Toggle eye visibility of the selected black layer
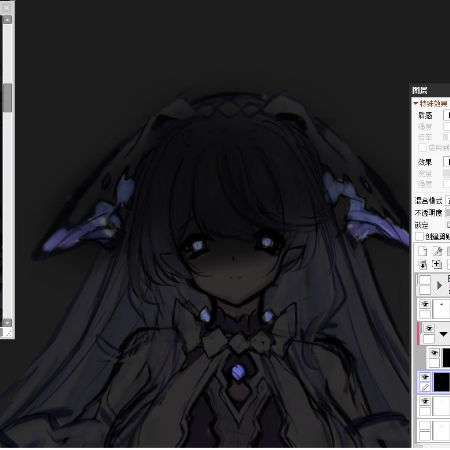Image resolution: width=450 pixels, height=450 pixels. tap(425, 377)
